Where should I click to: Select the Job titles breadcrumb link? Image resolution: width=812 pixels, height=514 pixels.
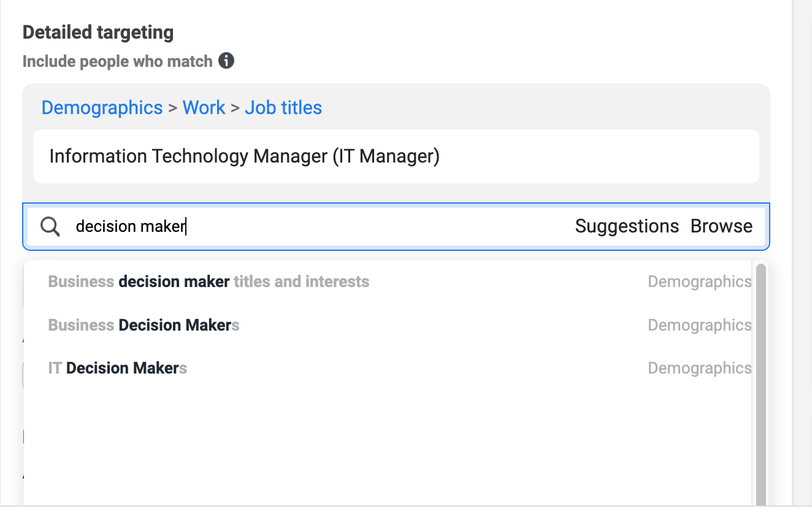pos(283,108)
